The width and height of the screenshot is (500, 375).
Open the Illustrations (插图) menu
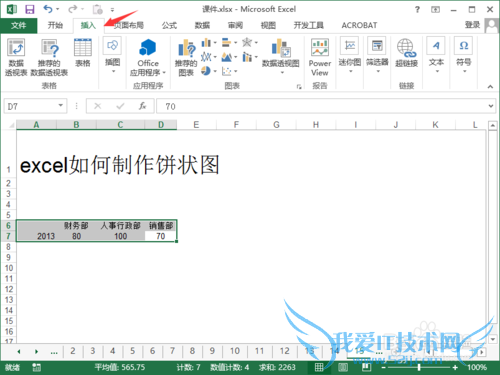point(112,55)
